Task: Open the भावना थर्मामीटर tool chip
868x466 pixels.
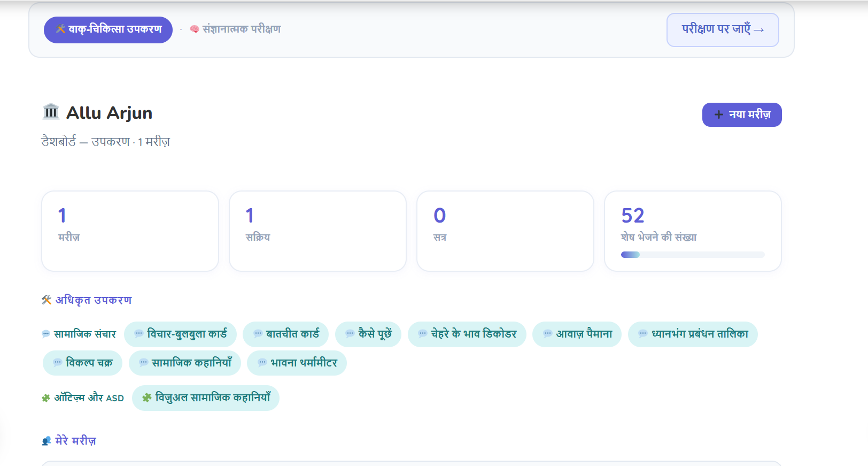Action: click(297, 363)
